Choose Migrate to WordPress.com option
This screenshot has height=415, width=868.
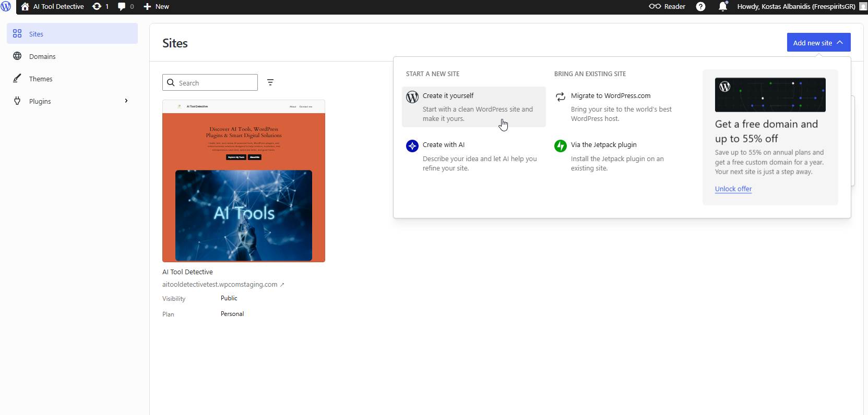pos(622,107)
